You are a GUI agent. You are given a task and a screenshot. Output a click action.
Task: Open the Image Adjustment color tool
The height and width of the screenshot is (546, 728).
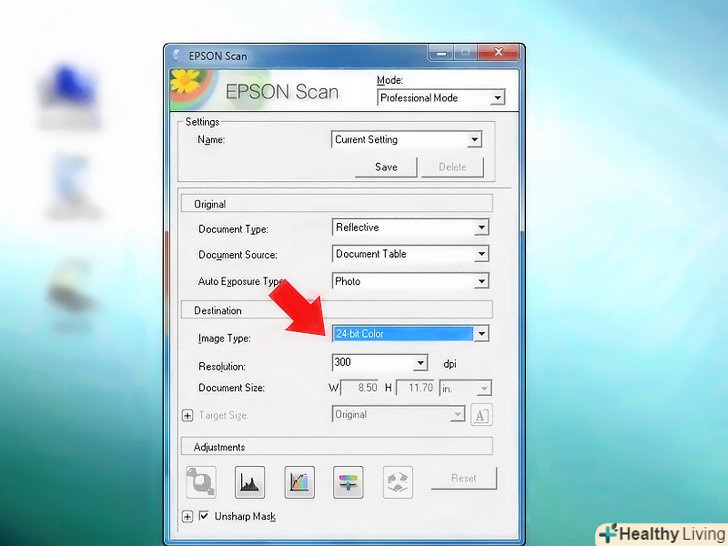click(x=348, y=482)
